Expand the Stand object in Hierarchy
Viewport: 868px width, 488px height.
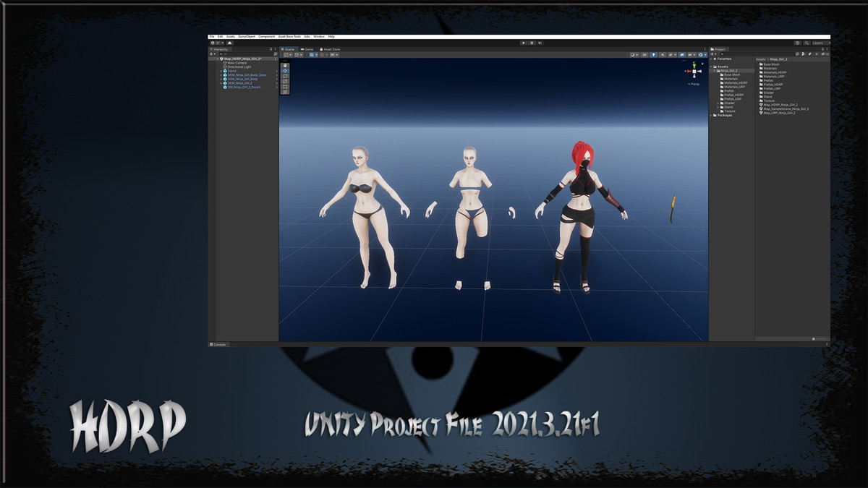point(221,71)
